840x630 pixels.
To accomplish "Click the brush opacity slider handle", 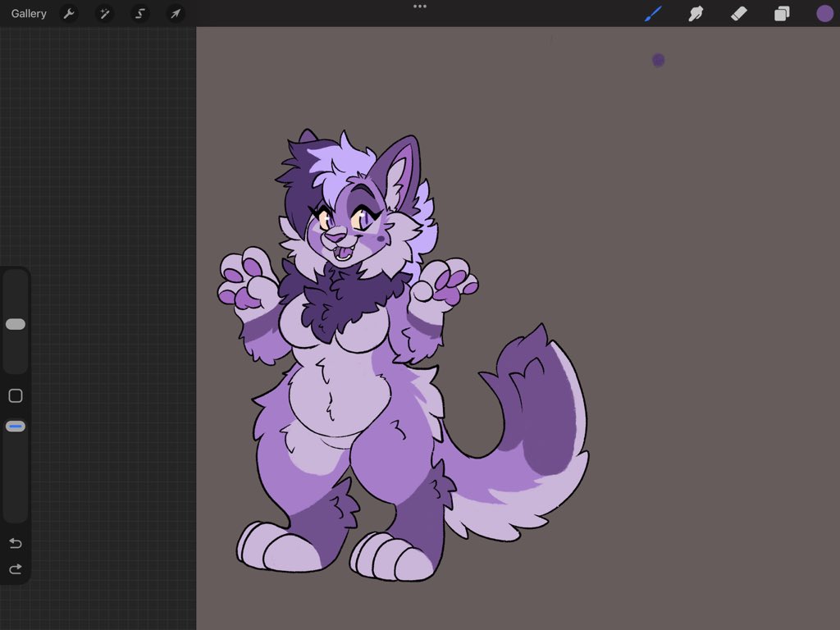I will [16, 427].
